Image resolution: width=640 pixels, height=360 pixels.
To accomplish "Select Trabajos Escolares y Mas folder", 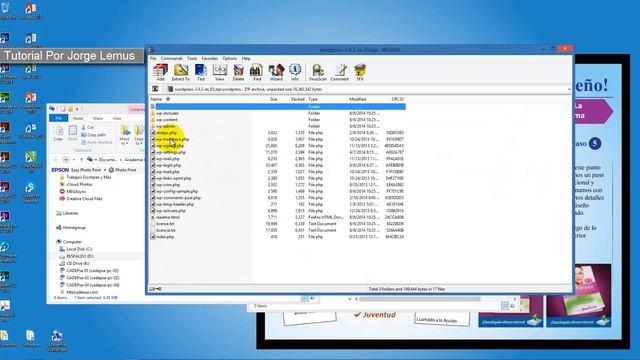I will pos(85,177).
